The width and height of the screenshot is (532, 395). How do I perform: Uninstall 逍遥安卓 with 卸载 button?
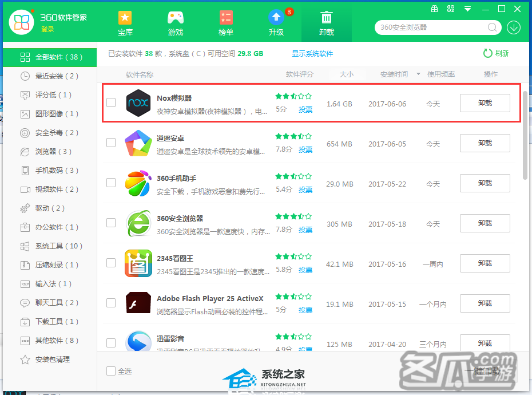pos(485,143)
